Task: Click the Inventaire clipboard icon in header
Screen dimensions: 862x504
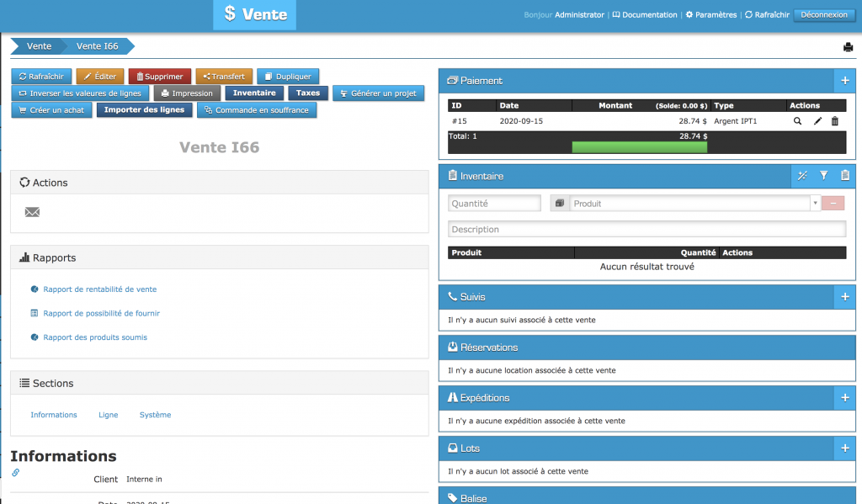Action: tap(845, 176)
